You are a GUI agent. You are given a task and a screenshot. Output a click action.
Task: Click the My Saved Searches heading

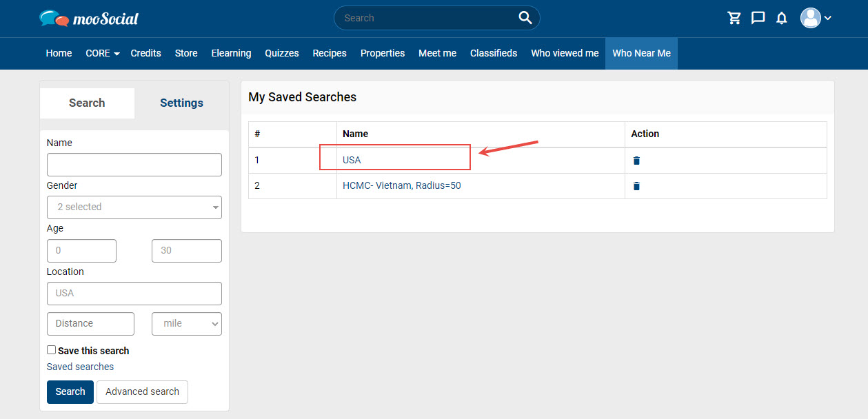[x=302, y=97]
